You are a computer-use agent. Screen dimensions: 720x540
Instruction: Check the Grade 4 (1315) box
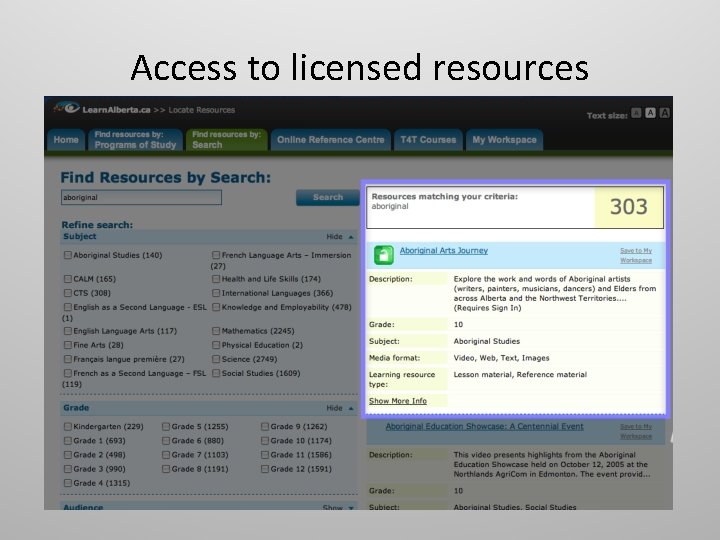pos(68,483)
